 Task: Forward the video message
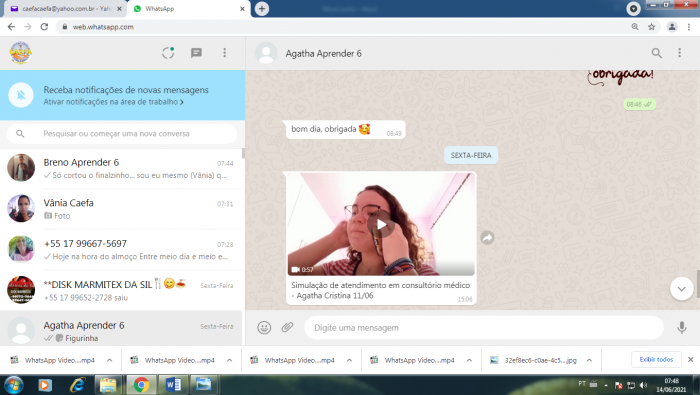point(487,238)
